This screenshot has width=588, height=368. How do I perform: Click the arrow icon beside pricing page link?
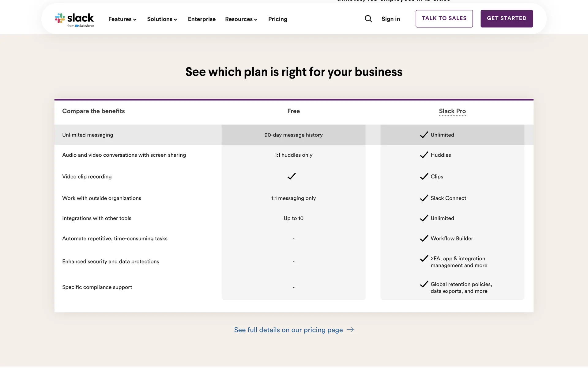(350, 330)
